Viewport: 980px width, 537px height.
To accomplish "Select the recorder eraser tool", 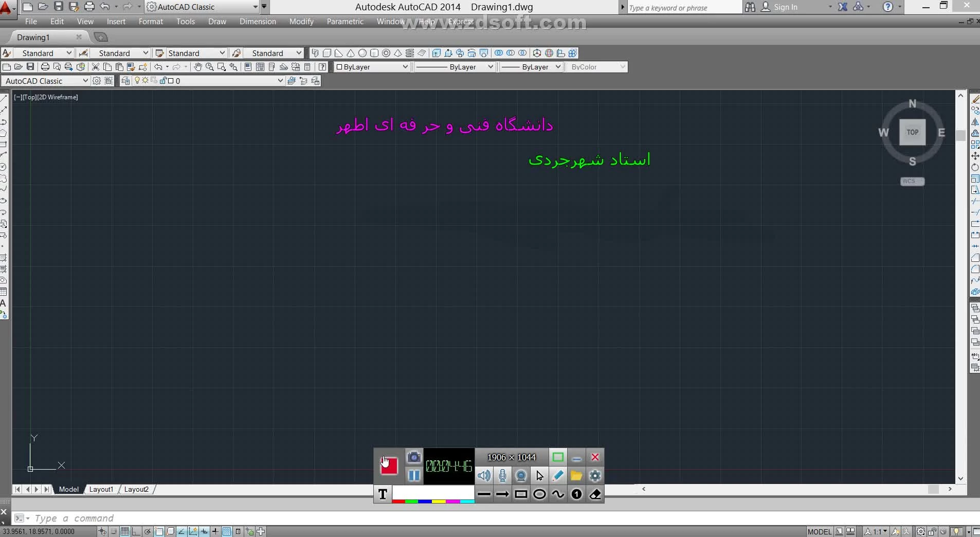I will tap(595, 494).
